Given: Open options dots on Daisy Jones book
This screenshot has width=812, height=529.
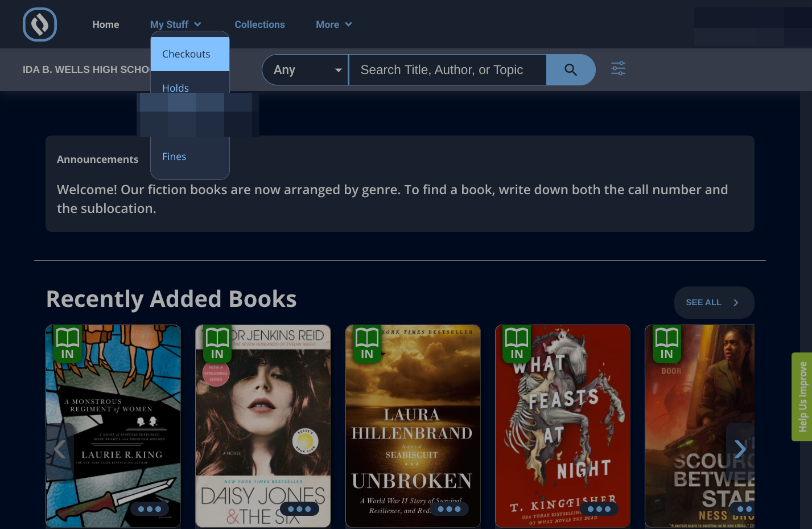Looking at the screenshot, I should (x=299, y=509).
